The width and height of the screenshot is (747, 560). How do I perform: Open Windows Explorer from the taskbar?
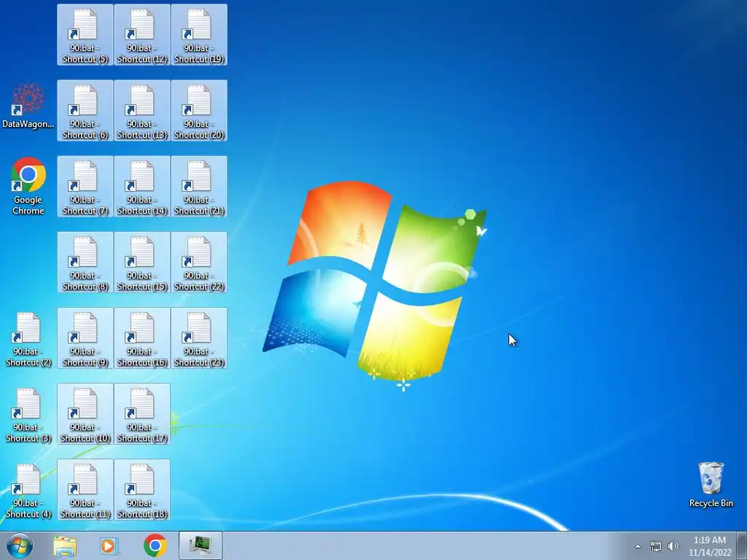[x=65, y=545]
